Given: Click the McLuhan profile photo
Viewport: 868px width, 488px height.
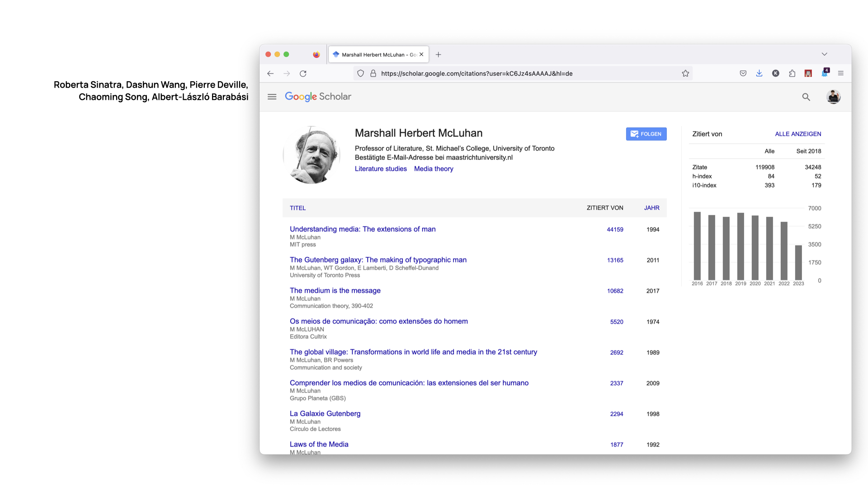Looking at the screenshot, I should click(311, 155).
